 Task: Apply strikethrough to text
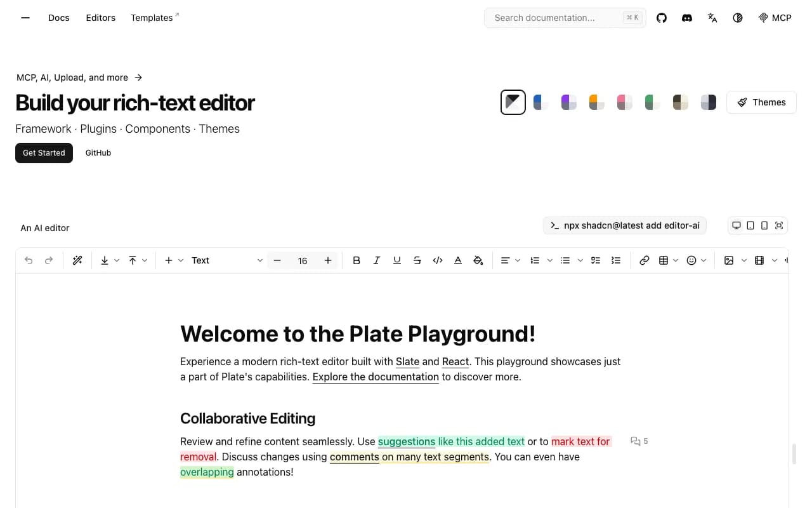(417, 260)
